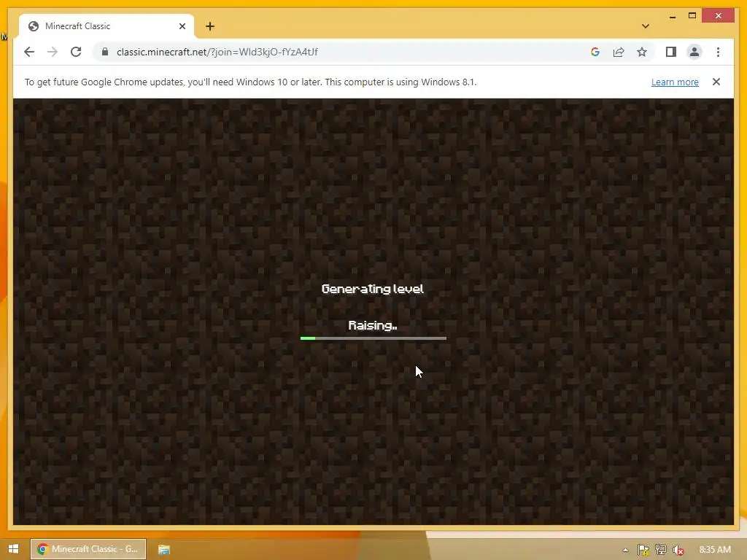Screen dimensions: 747x560
Task: Share this page using the share icon
Action: (619, 52)
